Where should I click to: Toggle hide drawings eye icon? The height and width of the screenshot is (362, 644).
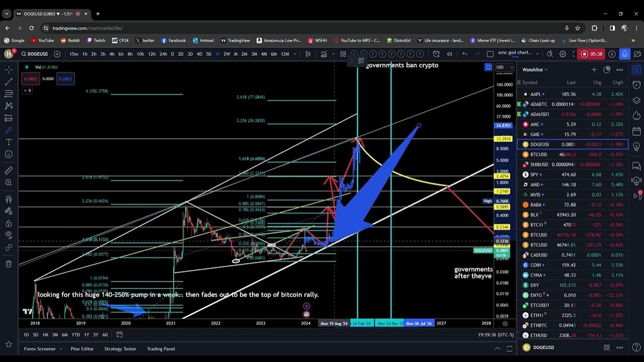click(9, 235)
